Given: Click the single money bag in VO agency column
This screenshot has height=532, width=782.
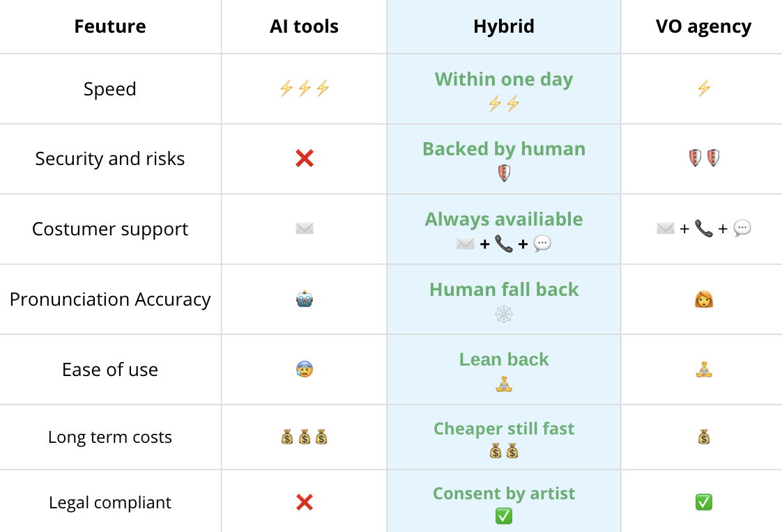Looking at the screenshot, I should 704,437.
